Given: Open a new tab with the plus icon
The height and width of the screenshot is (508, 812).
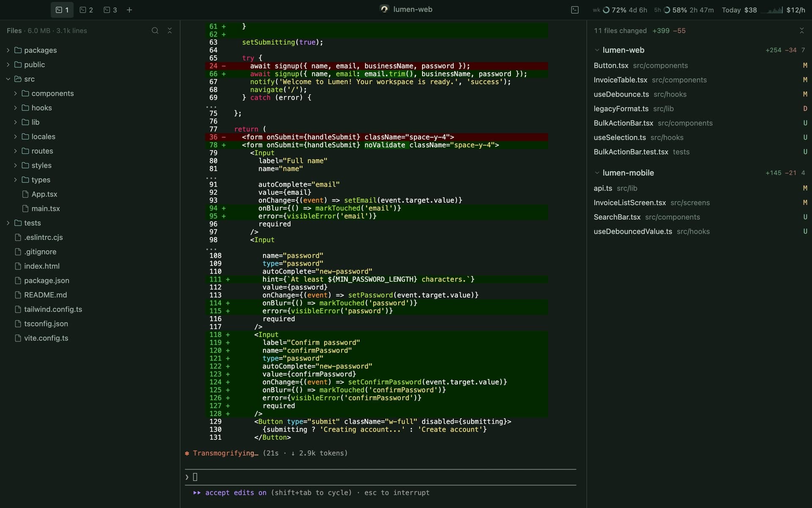Looking at the screenshot, I should click(x=129, y=10).
